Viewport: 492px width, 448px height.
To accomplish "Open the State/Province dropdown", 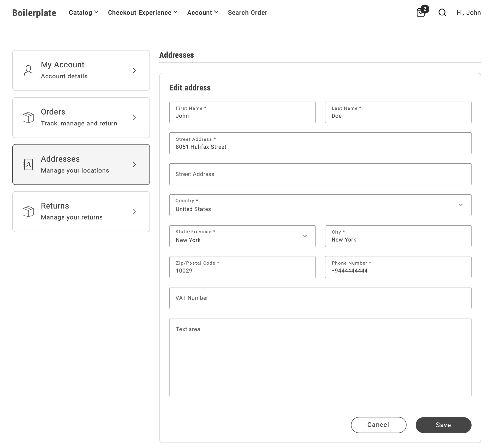I will [x=305, y=236].
